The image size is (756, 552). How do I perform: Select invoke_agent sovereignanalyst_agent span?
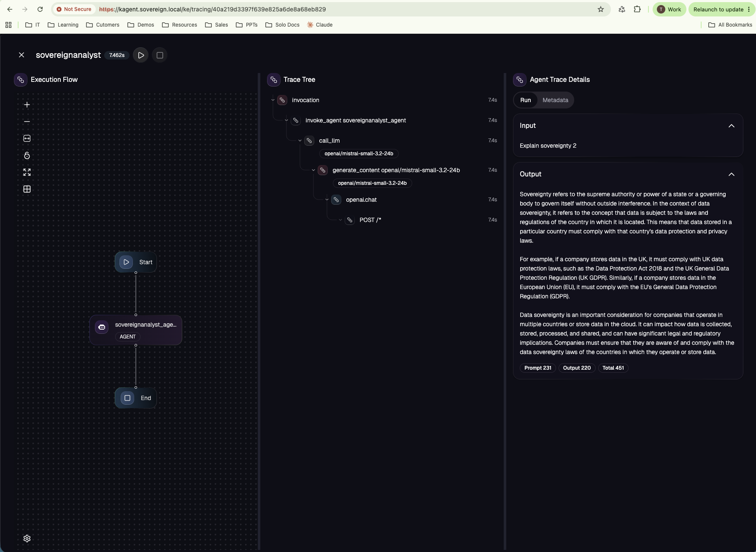click(356, 120)
